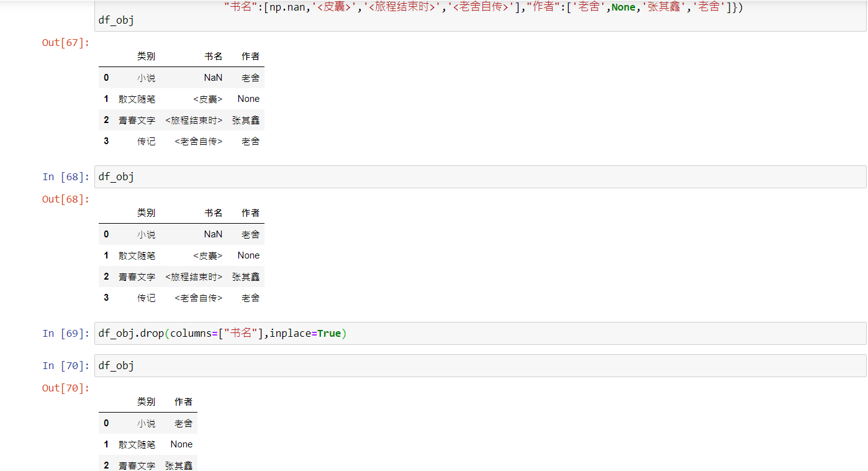This screenshot has height=471, width=868.
Task: Click 散文随笔 in the Out[67] table
Action: [137, 99]
